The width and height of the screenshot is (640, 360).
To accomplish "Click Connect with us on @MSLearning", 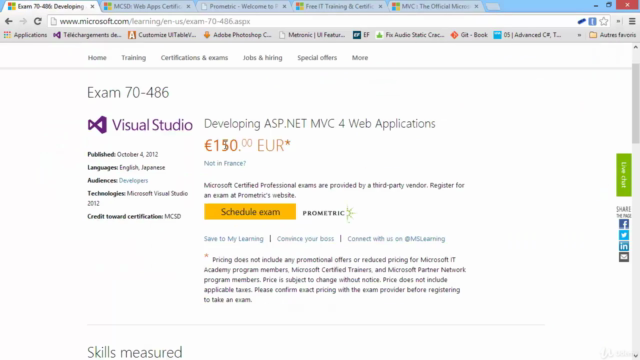I will click(x=396, y=239).
